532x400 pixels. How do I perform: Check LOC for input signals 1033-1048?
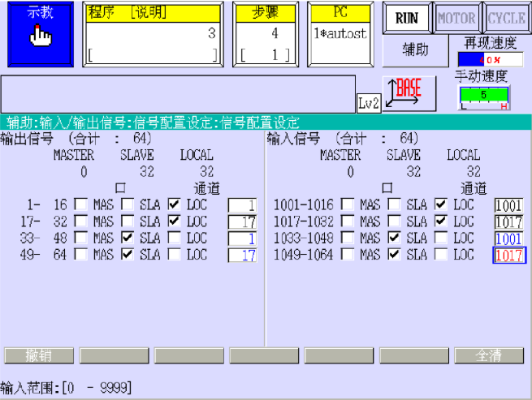pos(441,238)
